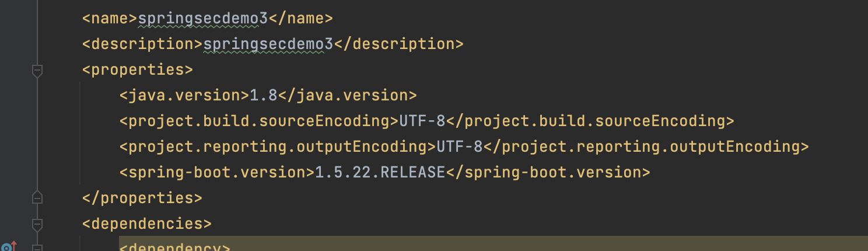The height and width of the screenshot is (251, 868).
Task: Click the gutter marker icon with red arrow
Action: tap(8, 247)
